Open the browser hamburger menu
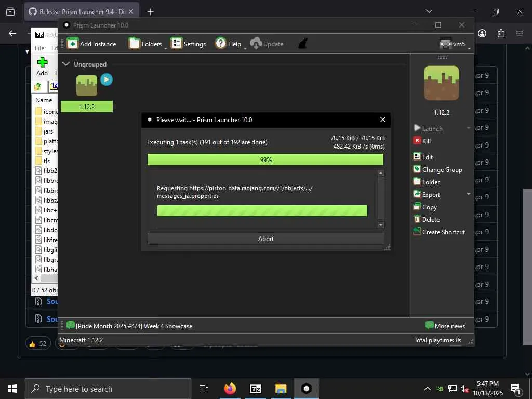This screenshot has height=399, width=532. coord(520,33)
